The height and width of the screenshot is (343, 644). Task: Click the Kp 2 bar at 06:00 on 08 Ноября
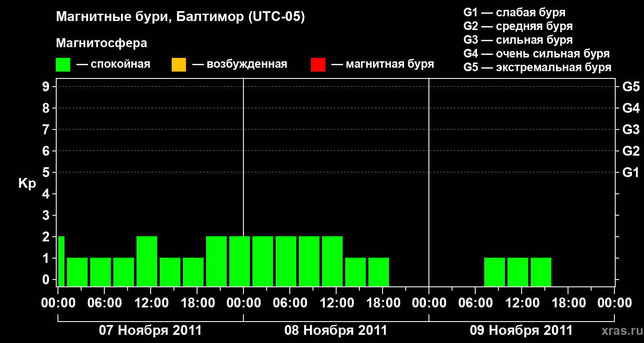286,261
